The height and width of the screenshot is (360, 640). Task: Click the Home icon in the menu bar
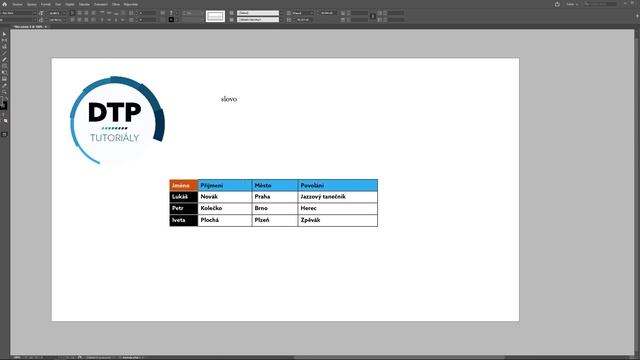4,4
